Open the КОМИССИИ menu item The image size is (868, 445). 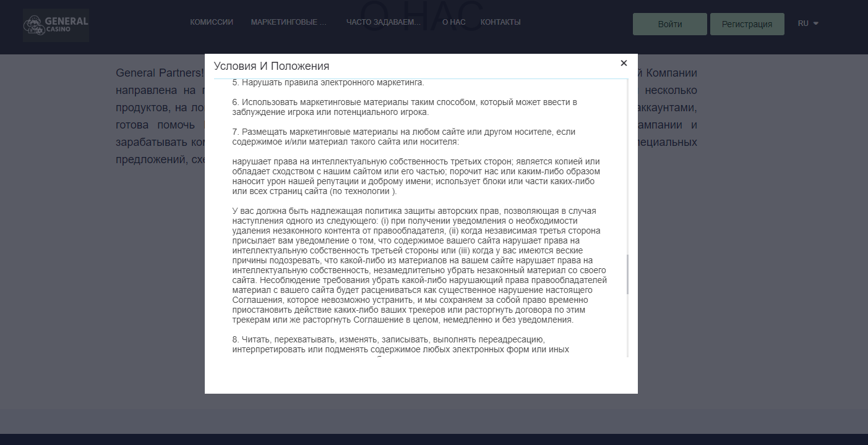click(212, 22)
